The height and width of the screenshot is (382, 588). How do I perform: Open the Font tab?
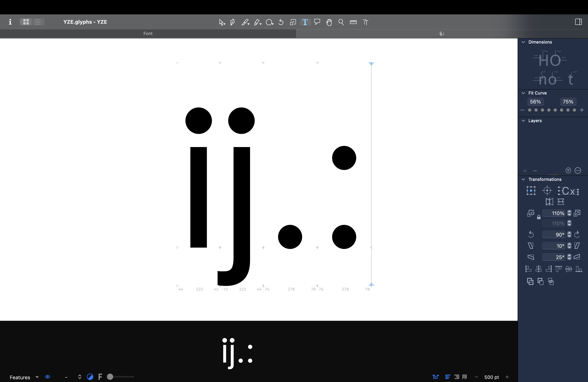(x=148, y=34)
